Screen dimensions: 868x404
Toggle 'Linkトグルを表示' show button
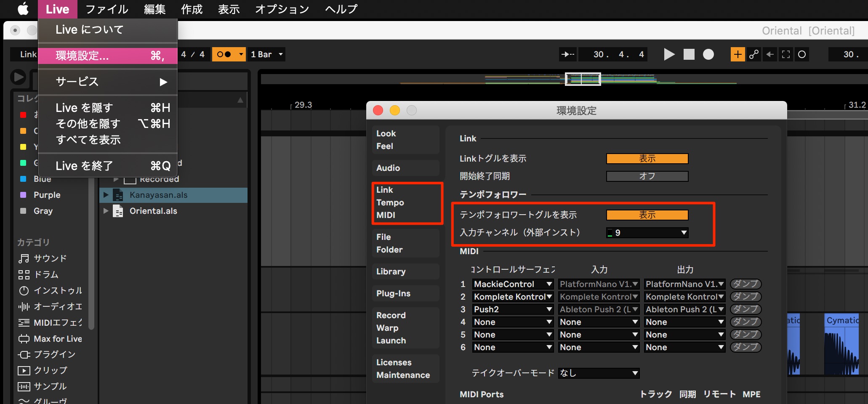[x=647, y=159]
